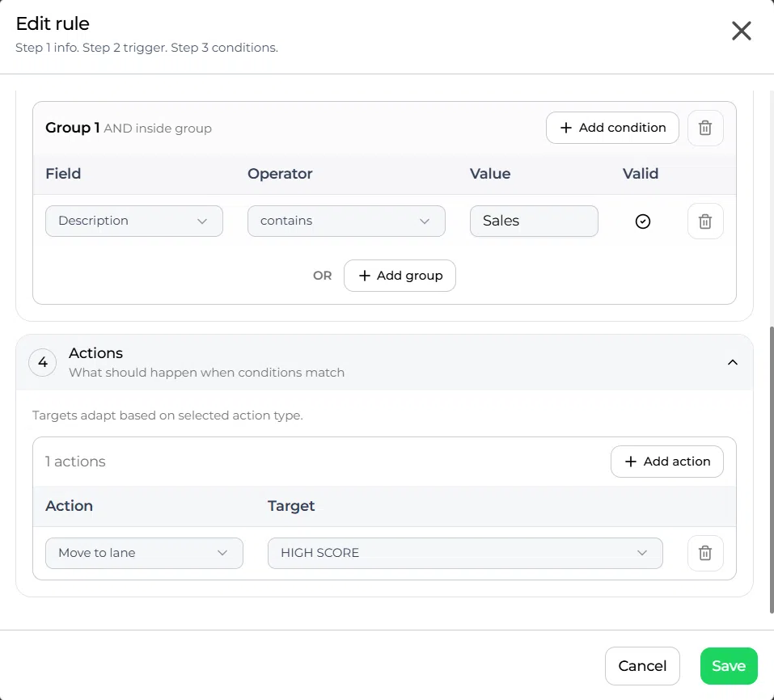Click the Field column header

[63, 174]
